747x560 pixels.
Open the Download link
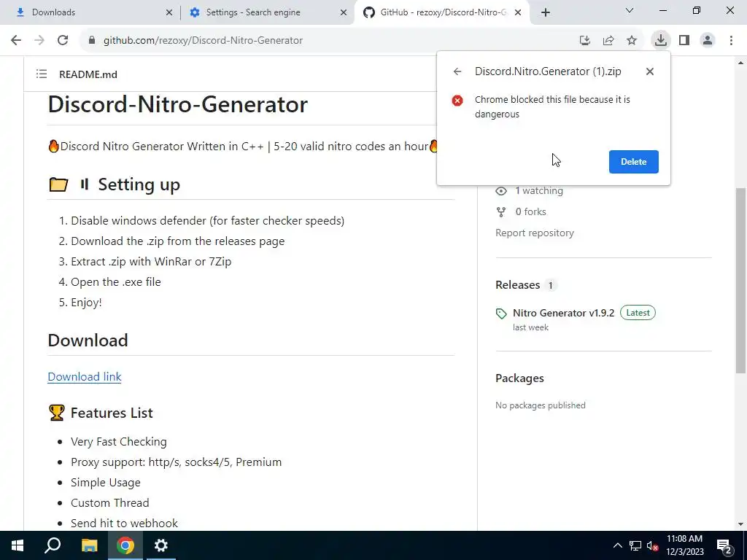85,377
